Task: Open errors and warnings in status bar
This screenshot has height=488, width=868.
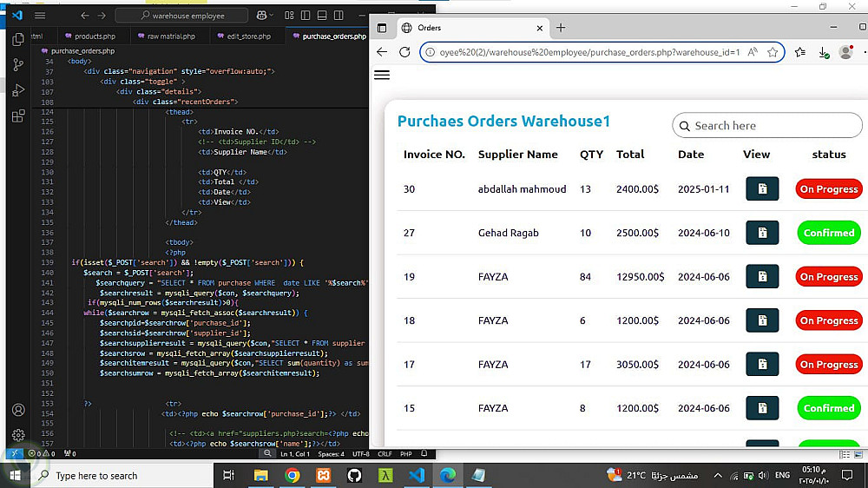Action: point(42,453)
